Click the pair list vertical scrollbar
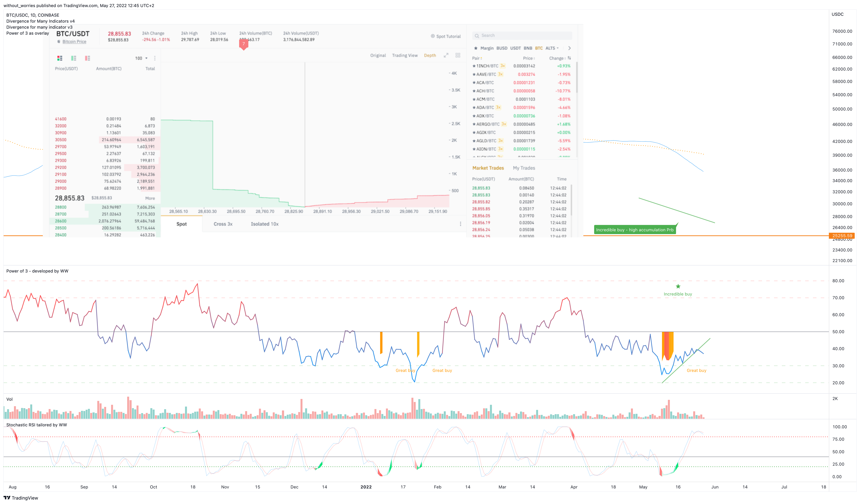Screen dimensions: 860x504 click(577, 77)
